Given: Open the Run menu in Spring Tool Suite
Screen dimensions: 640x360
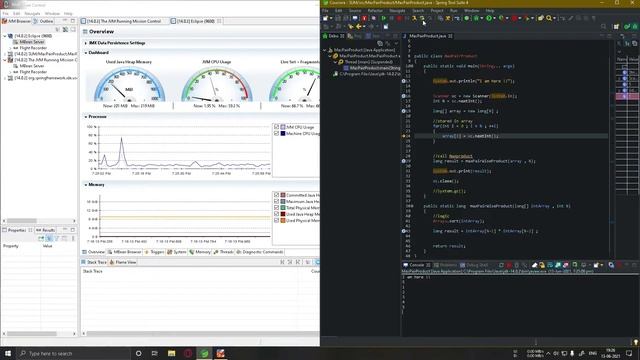Looking at the screenshot, I should point(453,11).
